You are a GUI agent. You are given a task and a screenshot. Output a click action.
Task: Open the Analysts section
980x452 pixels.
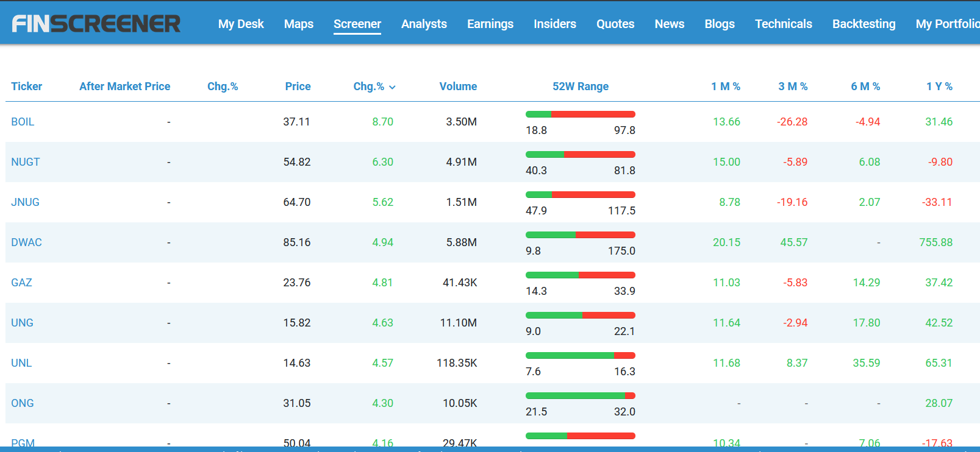coord(424,24)
